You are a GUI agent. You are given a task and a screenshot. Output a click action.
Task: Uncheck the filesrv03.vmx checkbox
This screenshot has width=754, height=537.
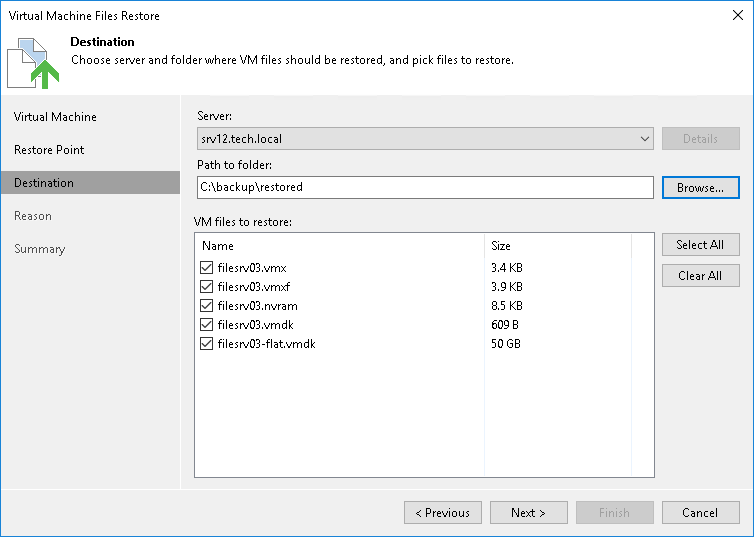[x=206, y=267]
